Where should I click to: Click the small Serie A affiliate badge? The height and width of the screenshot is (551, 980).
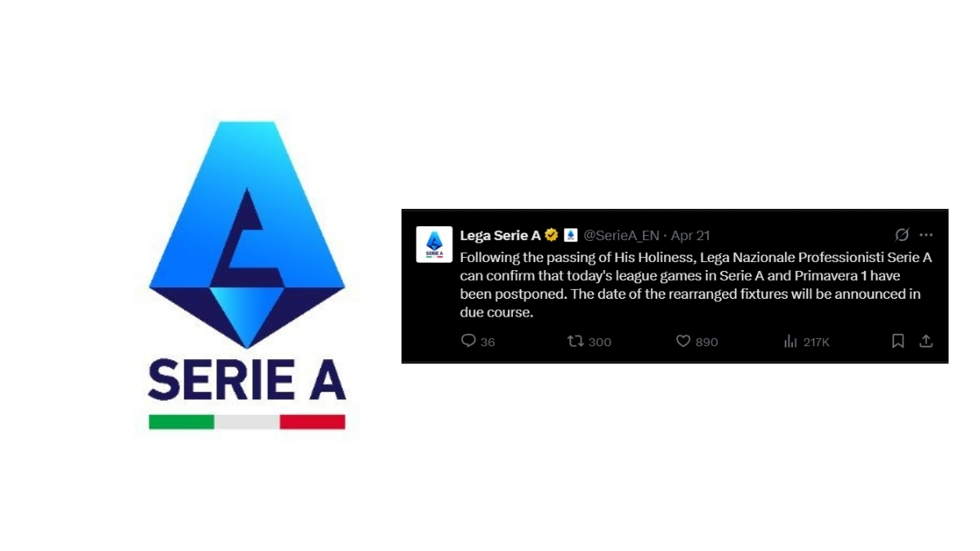pos(571,235)
